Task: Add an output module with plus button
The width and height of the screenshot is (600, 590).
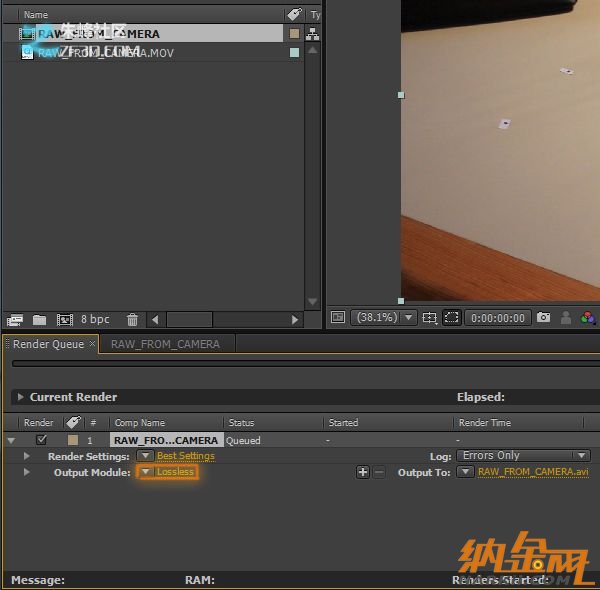Action: tap(363, 472)
